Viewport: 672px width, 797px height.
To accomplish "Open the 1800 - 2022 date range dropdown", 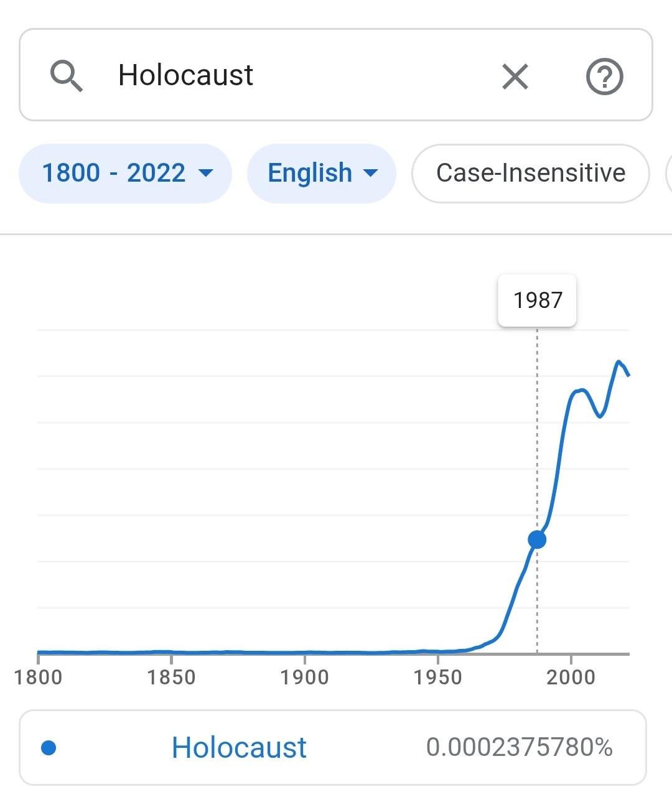I will click(x=126, y=173).
